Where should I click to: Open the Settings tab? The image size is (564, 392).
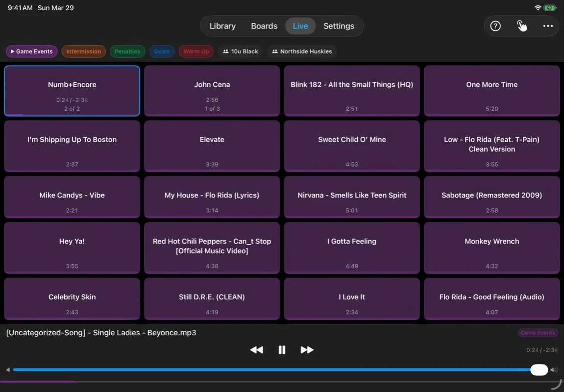point(339,25)
